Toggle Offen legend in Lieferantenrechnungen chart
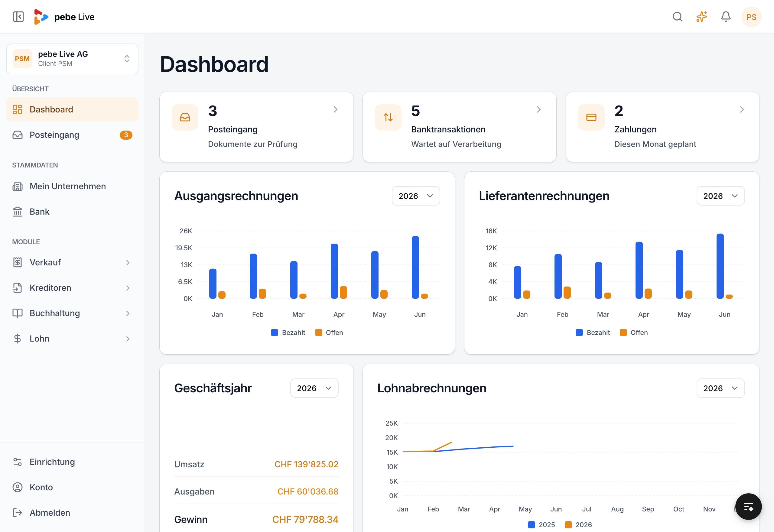 (633, 332)
